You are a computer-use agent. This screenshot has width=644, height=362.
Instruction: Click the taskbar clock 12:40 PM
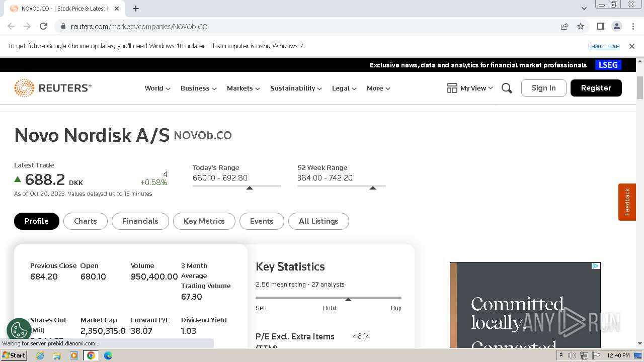coord(618,355)
